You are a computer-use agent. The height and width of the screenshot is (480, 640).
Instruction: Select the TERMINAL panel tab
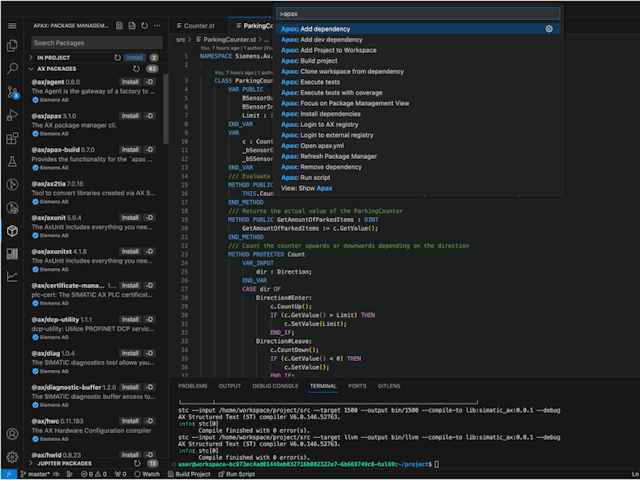[323, 386]
